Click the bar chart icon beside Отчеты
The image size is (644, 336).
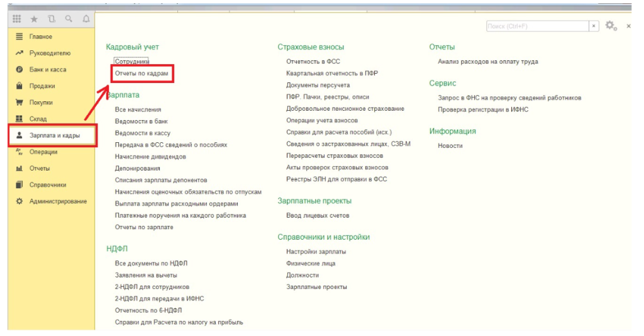[x=19, y=168]
